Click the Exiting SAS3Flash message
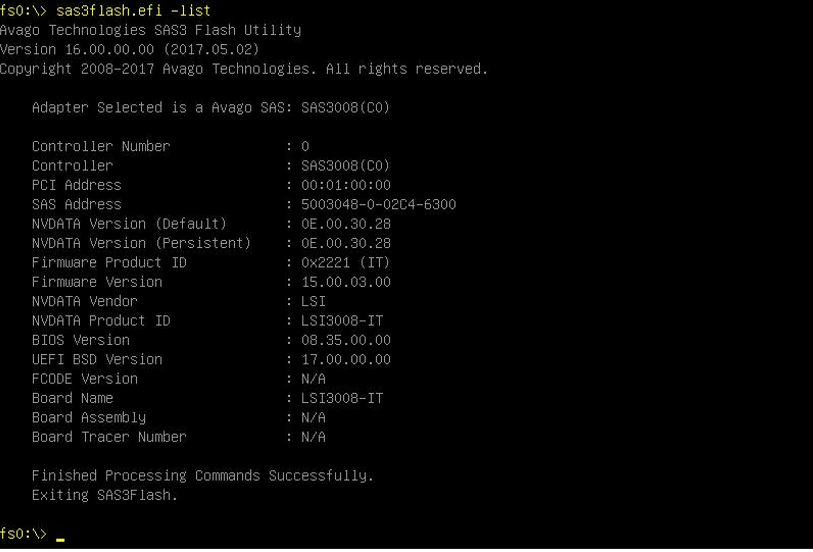 click(x=105, y=495)
